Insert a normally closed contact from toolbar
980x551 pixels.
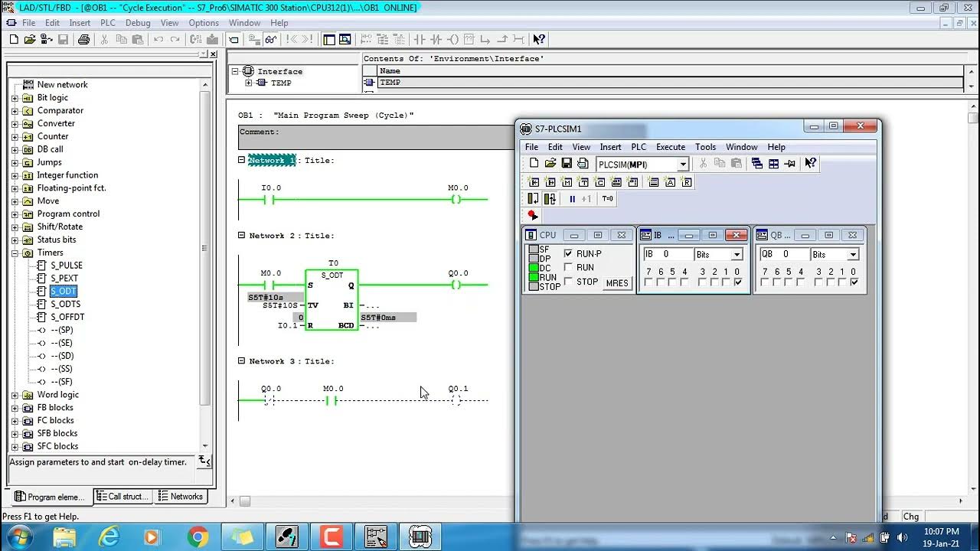tap(436, 39)
